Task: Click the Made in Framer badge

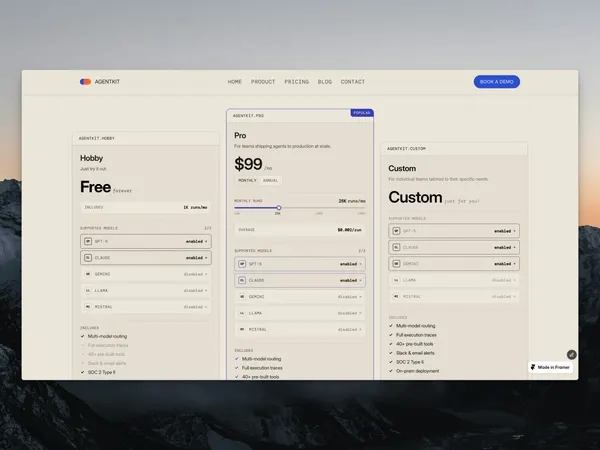Action: point(551,367)
